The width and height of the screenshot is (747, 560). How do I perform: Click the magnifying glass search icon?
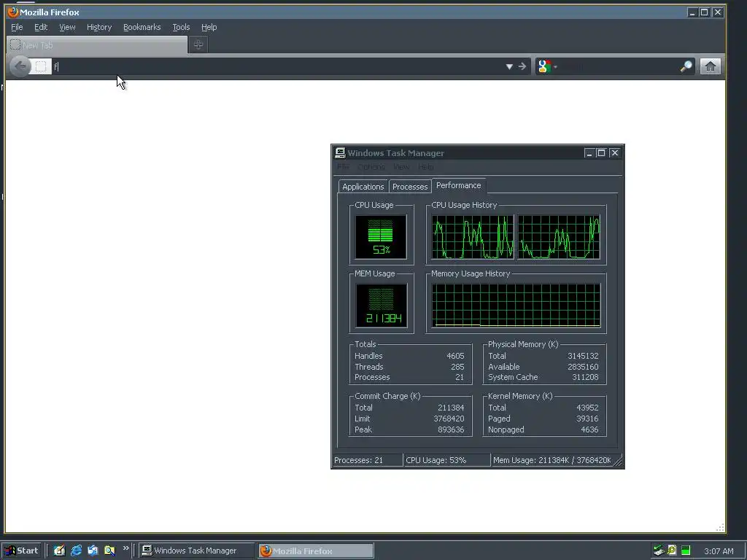pos(686,66)
